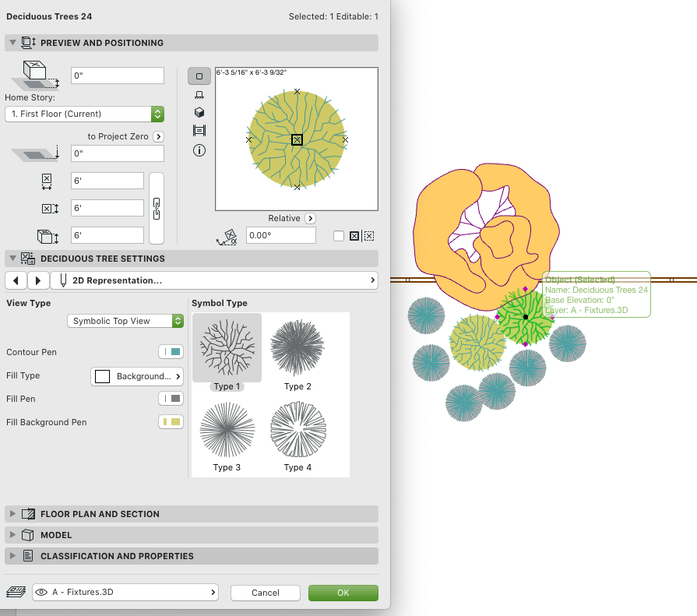Select the mirror and anchor icon

[x=354, y=236]
